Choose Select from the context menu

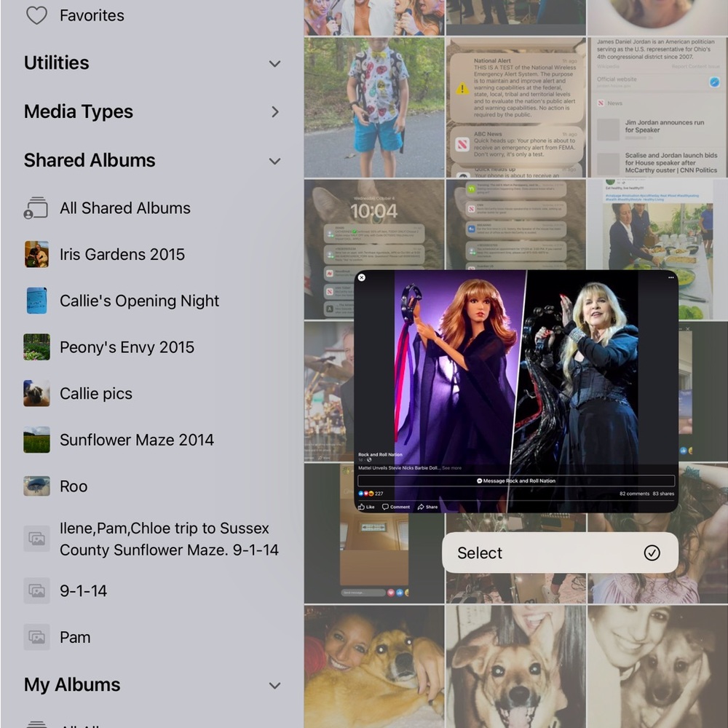click(560, 553)
